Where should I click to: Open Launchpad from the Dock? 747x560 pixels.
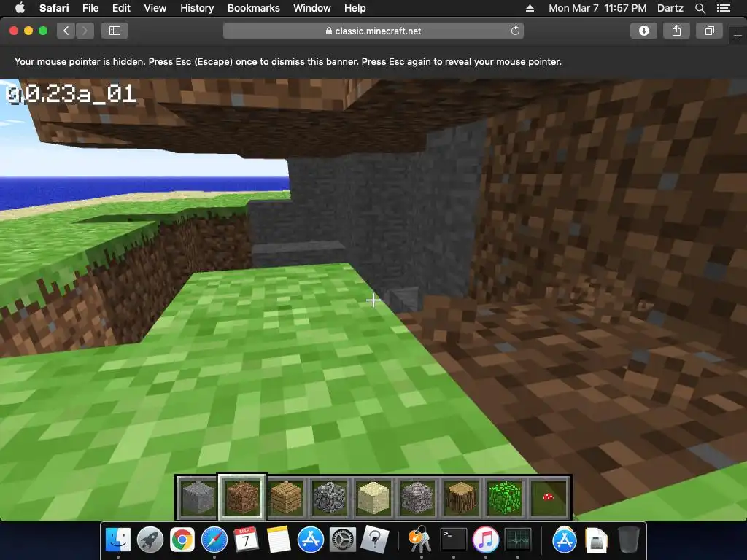click(150, 540)
